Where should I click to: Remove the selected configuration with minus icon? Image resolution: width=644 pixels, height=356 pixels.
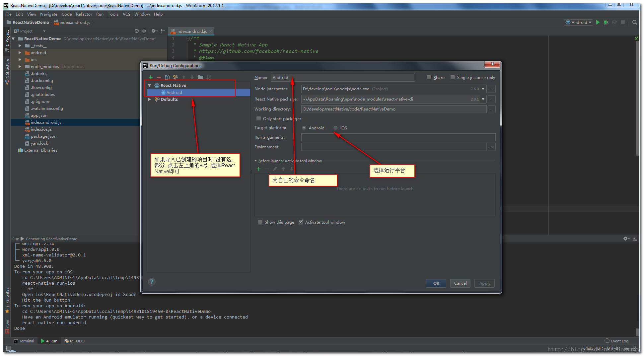(159, 77)
